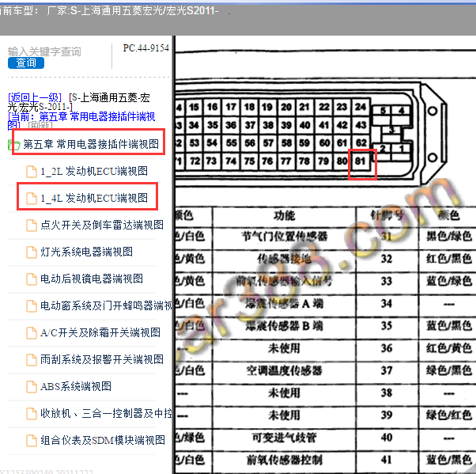Open 收放机、三合一控制器 entry
Screen dimensions: 476x474
(106, 413)
